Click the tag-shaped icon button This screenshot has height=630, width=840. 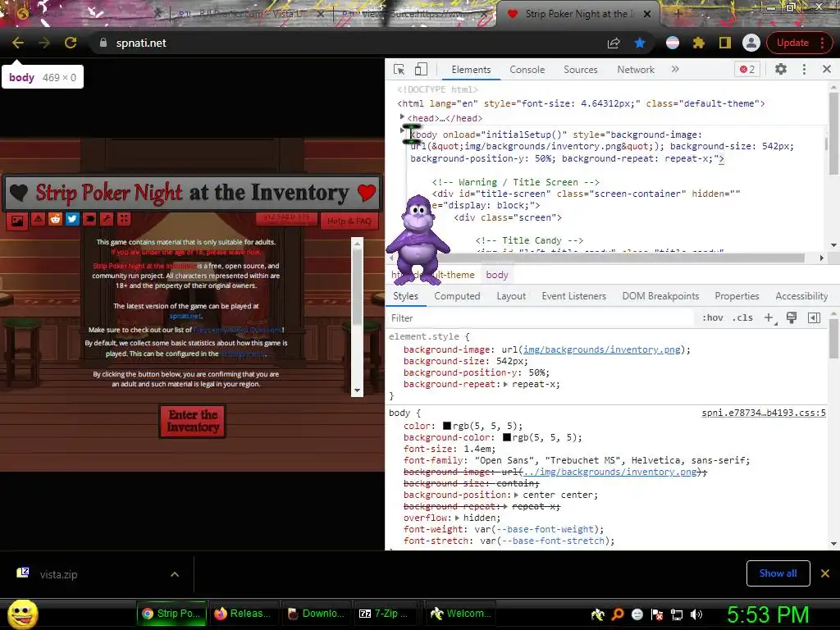point(89,218)
